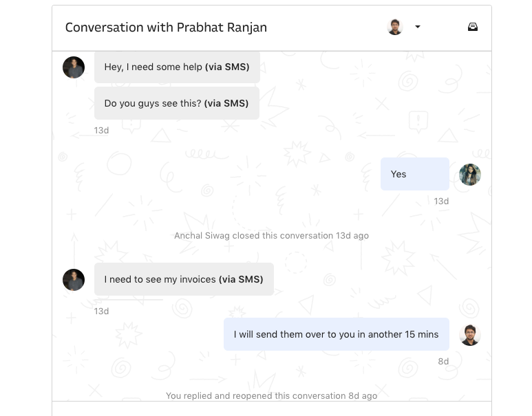Click 'You replied and reopened this conversation' notice
Viewport: 532px width, 416px height.
271,396
